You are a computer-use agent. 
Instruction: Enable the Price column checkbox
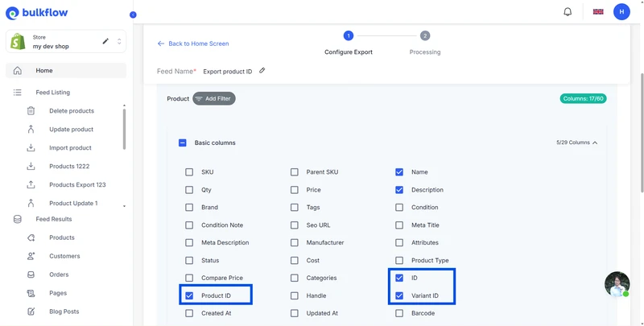294,190
